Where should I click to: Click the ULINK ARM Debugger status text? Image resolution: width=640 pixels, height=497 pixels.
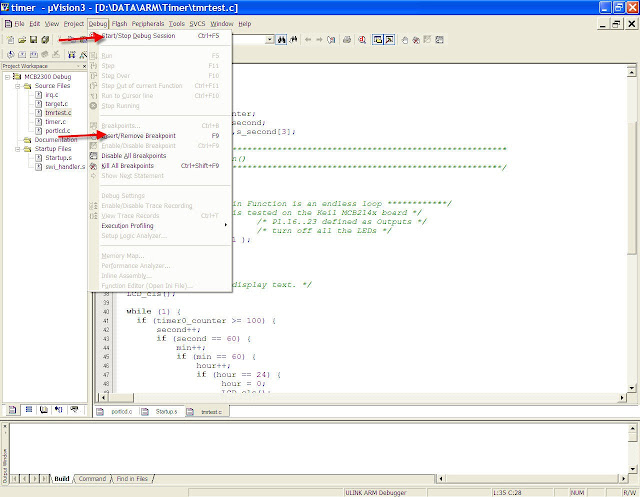pyautogui.click(x=376, y=493)
